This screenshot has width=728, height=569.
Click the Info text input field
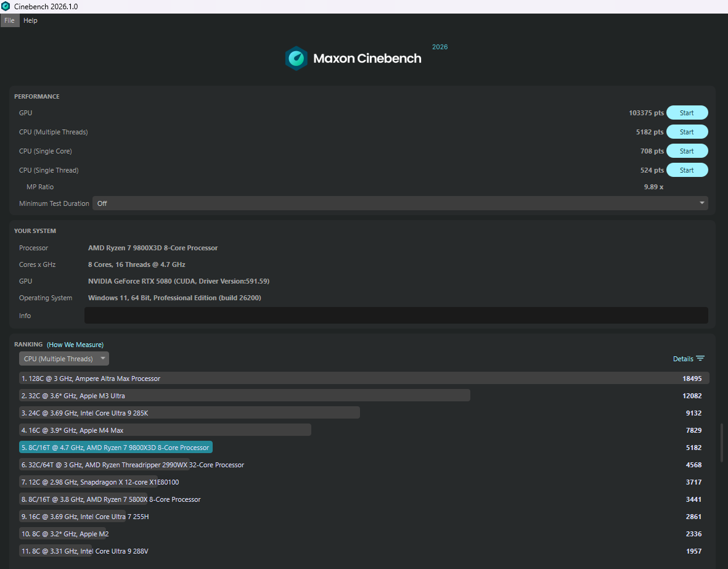coord(396,316)
